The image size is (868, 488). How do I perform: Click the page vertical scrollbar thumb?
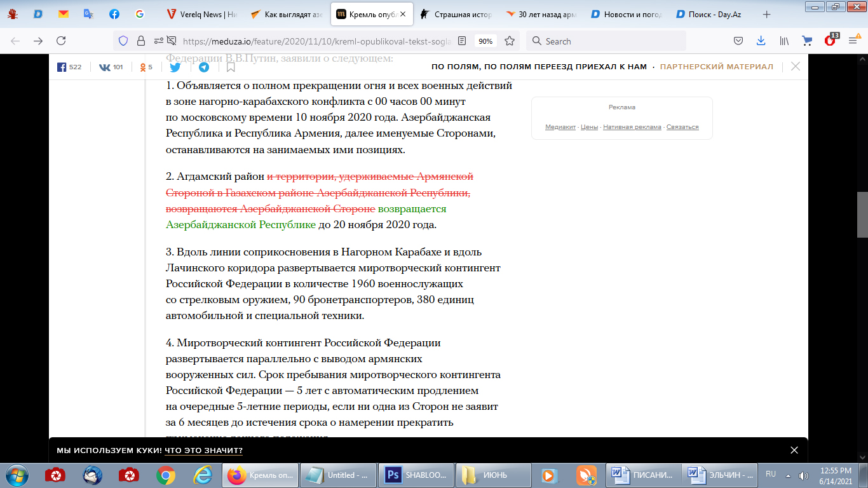[x=862, y=215]
